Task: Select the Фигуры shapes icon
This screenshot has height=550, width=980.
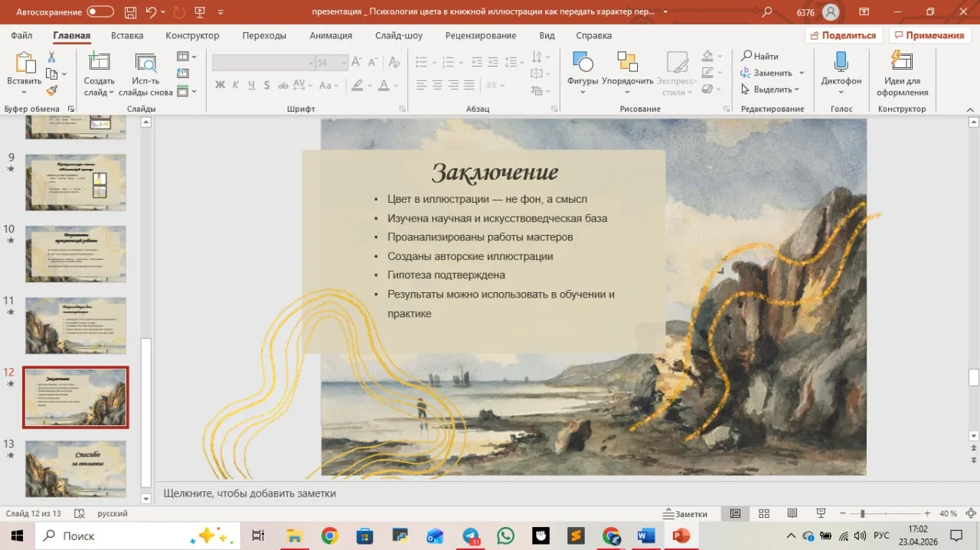Action: 583,62
